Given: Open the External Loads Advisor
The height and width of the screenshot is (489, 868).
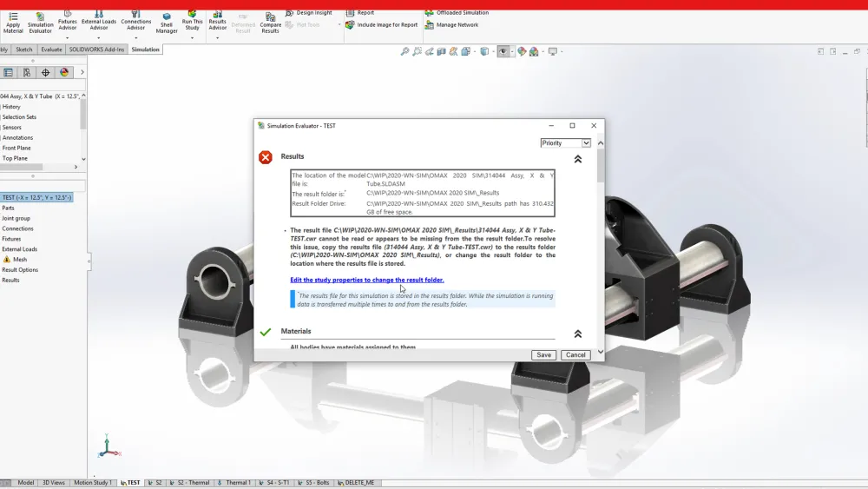Looking at the screenshot, I should coord(99,21).
